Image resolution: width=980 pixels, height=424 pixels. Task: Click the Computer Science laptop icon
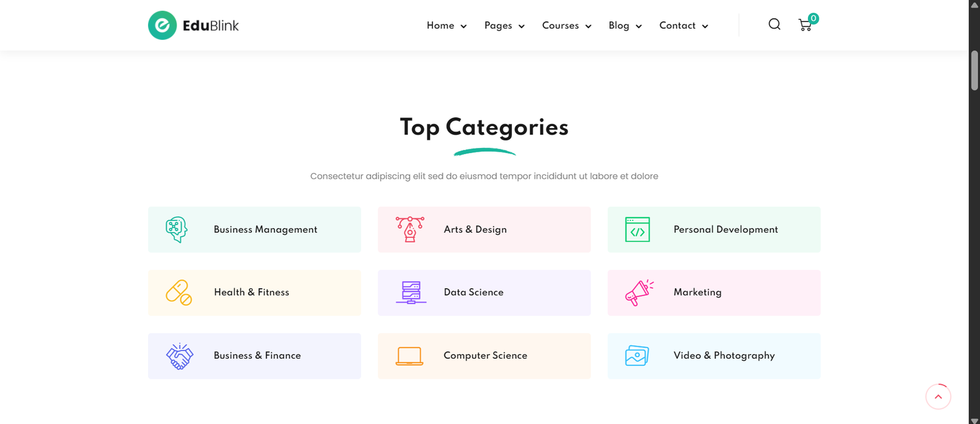point(410,355)
